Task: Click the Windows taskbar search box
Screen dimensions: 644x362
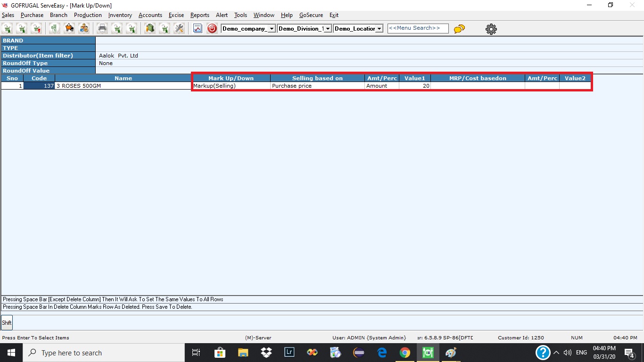Action: (x=104, y=353)
